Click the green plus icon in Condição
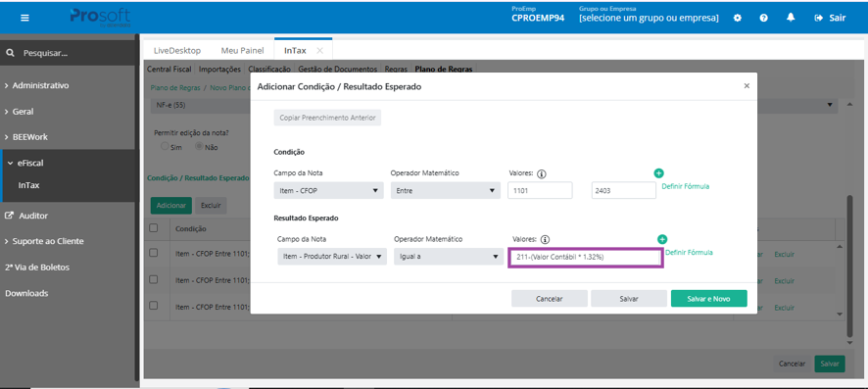Screen dimensions: 868x389 pyautogui.click(x=659, y=173)
